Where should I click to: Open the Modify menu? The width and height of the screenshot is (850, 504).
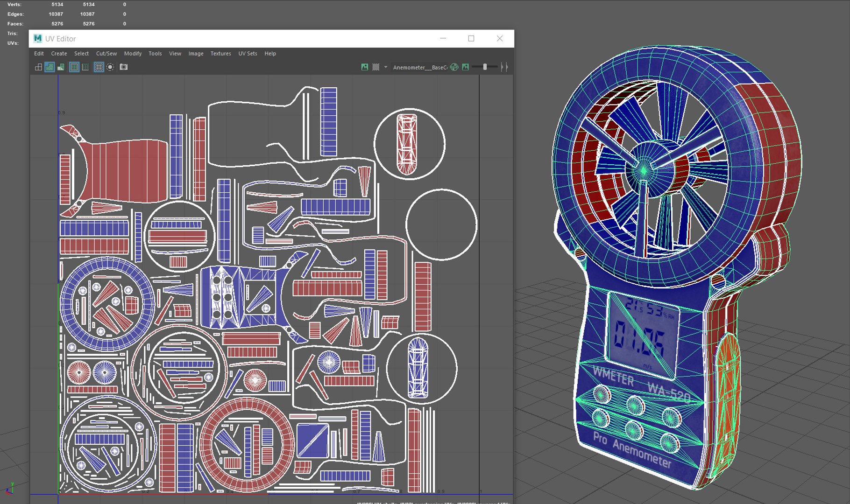pos(133,54)
